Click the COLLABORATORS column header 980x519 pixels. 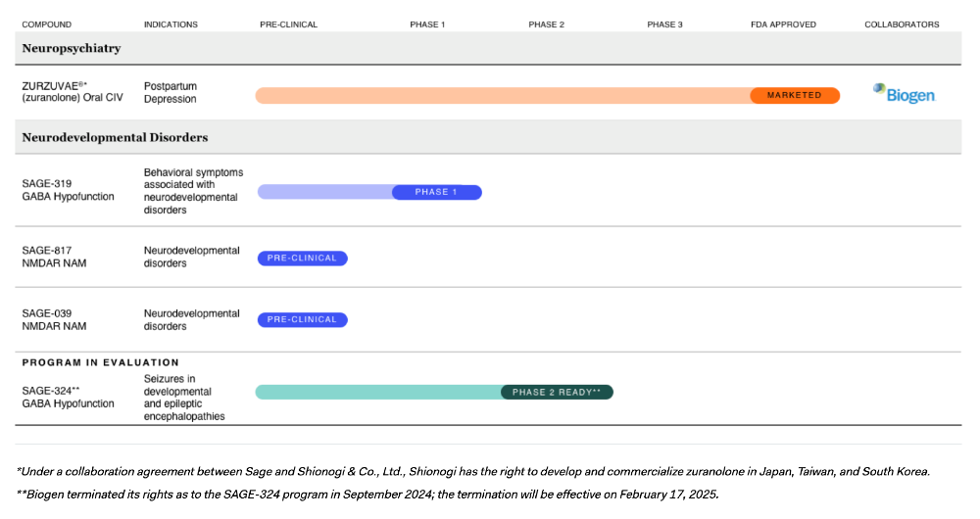tap(902, 24)
